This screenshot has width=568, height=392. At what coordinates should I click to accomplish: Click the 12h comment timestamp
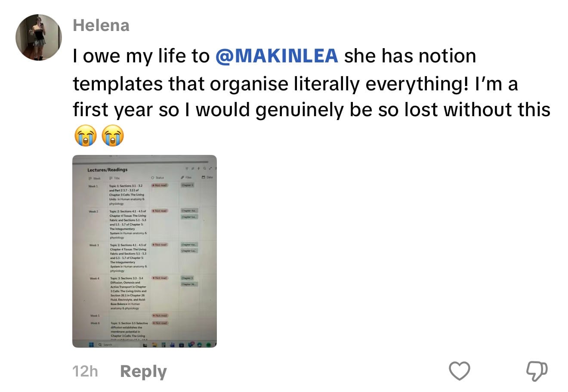pyautogui.click(x=85, y=371)
